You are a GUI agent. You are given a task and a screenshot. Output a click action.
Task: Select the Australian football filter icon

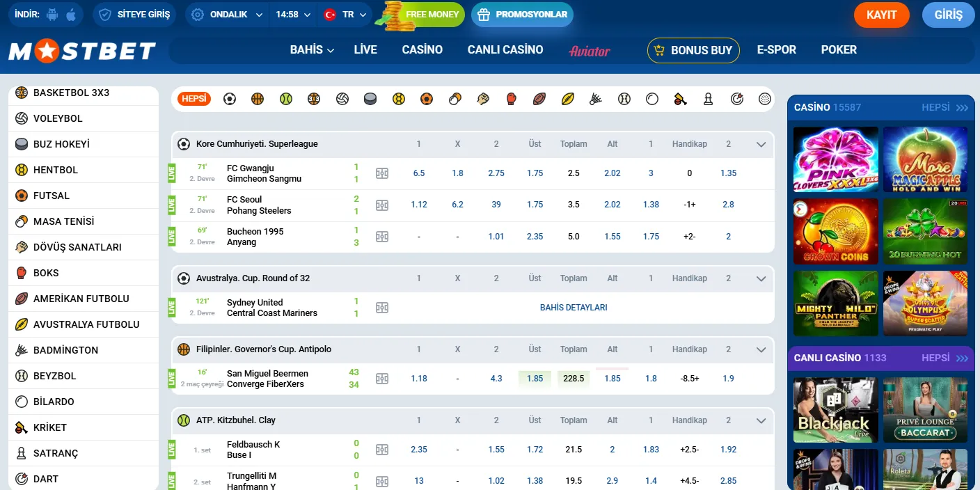click(x=567, y=99)
